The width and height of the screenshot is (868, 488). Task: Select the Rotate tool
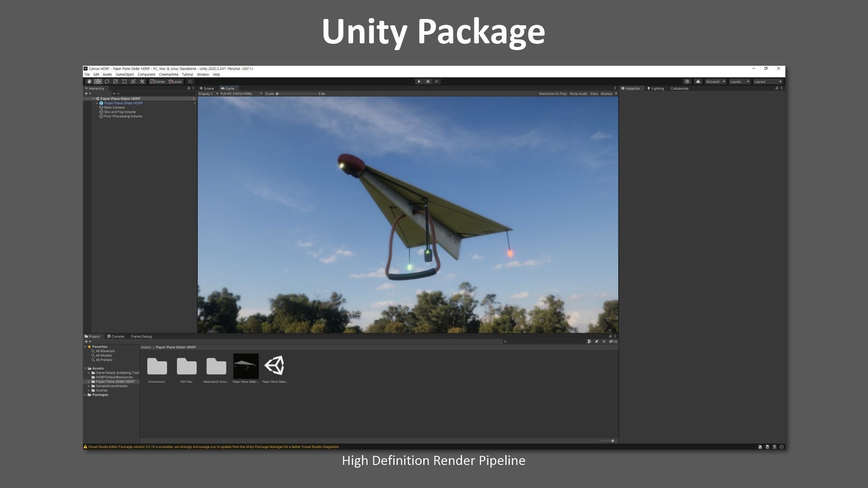click(x=107, y=82)
